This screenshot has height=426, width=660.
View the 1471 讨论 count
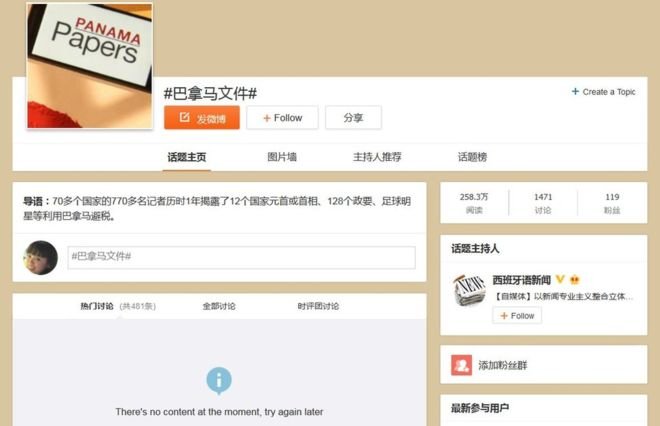543,203
